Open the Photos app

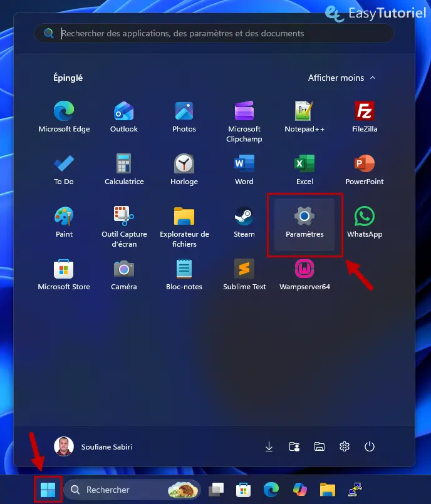(184, 117)
